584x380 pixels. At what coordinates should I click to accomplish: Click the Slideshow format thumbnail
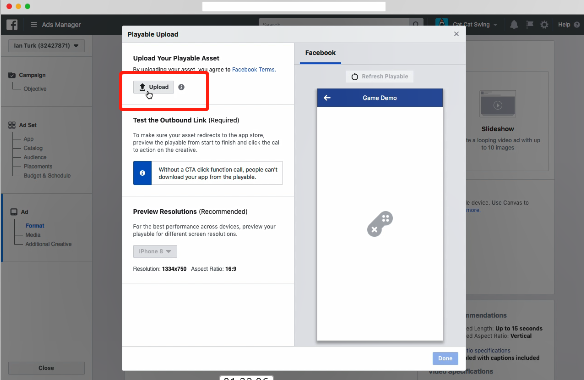tap(498, 104)
